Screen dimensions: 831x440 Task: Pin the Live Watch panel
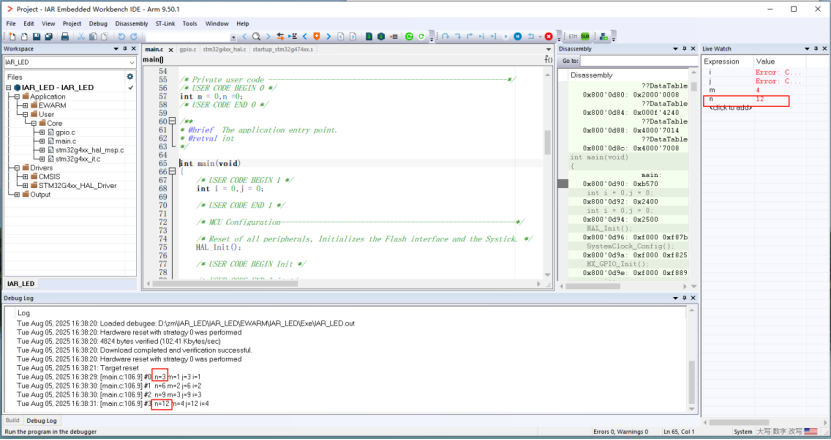coord(816,49)
